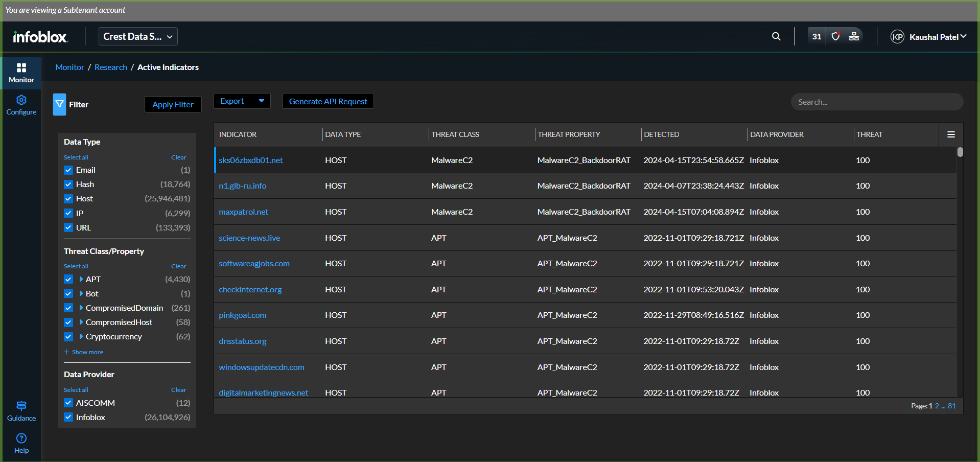Go to the Monitor breadcrumb
This screenshot has width=980, height=462.
click(x=69, y=67)
